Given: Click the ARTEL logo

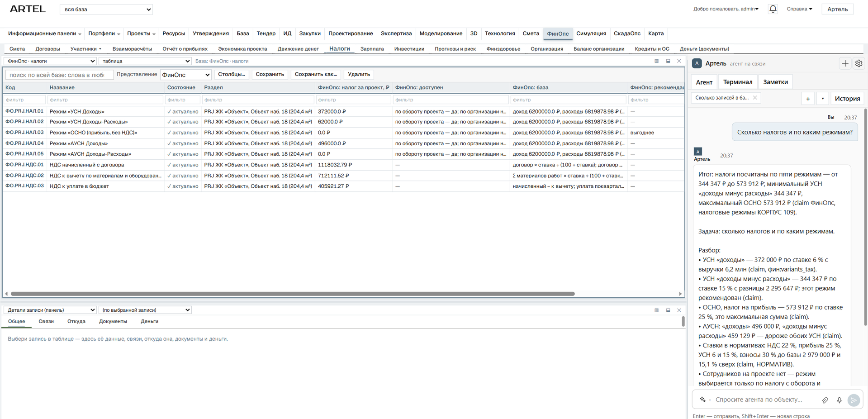Looking at the screenshot, I should click(28, 9).
